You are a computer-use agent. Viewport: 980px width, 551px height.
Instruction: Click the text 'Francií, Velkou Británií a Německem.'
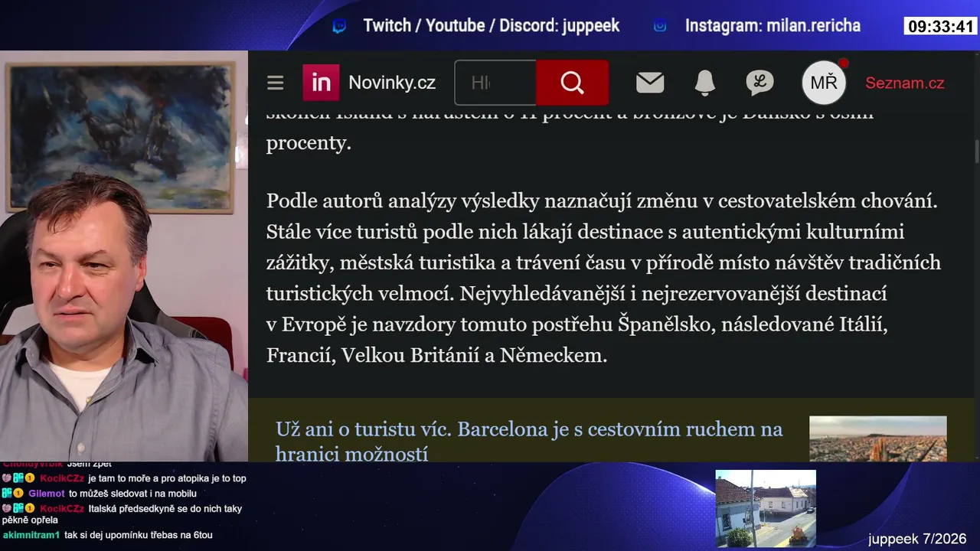[x=436, y=355]
